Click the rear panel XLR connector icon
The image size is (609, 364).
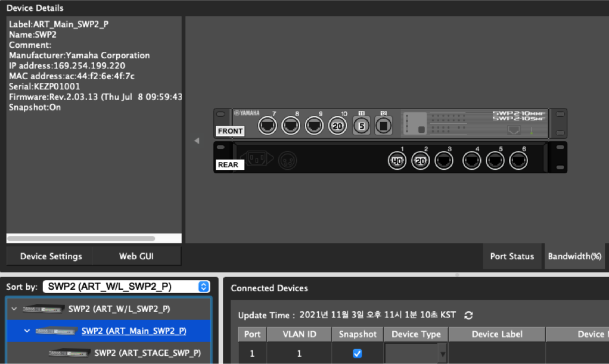[287, 160]
